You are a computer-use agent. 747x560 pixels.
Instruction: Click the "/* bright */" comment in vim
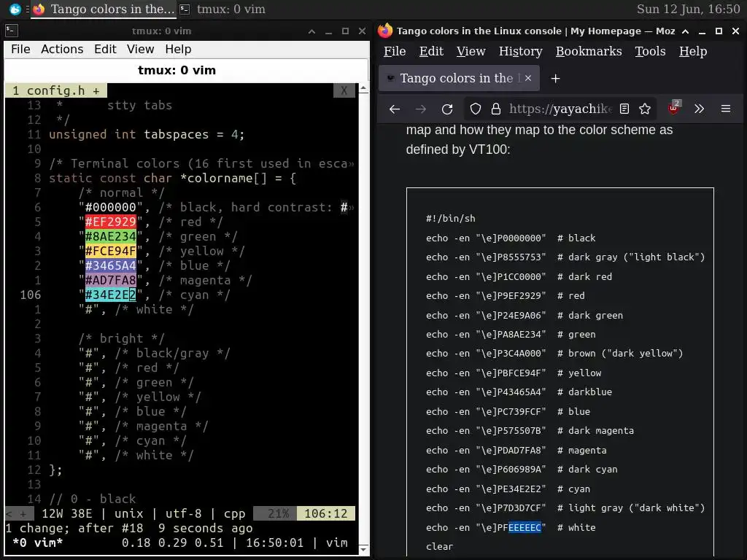click(x=122, y=338)
